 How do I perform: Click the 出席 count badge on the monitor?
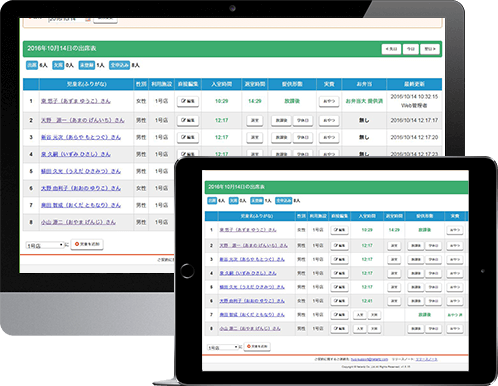(32, 65)
